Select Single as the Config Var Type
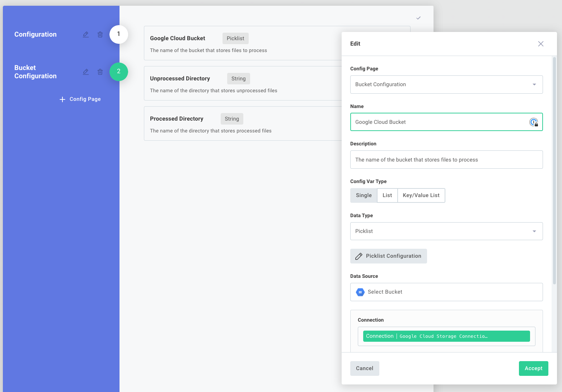The image size is (562, 392). coord(364,195)
